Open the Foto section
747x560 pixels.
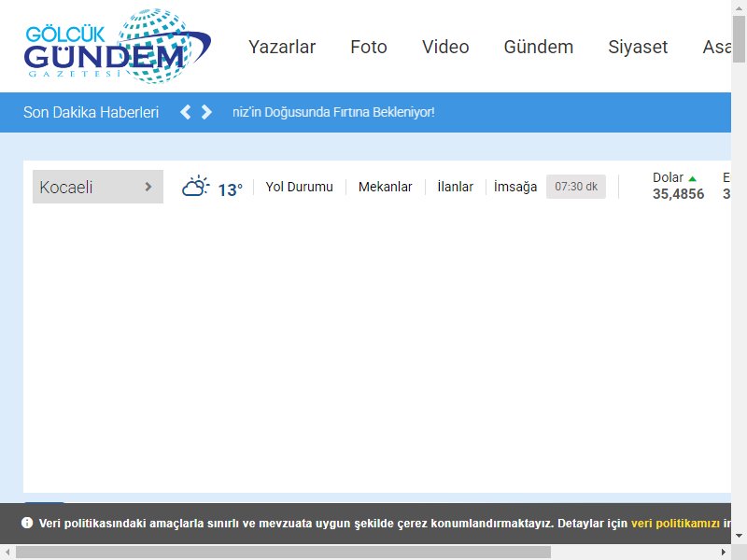[x=369, y=47]
